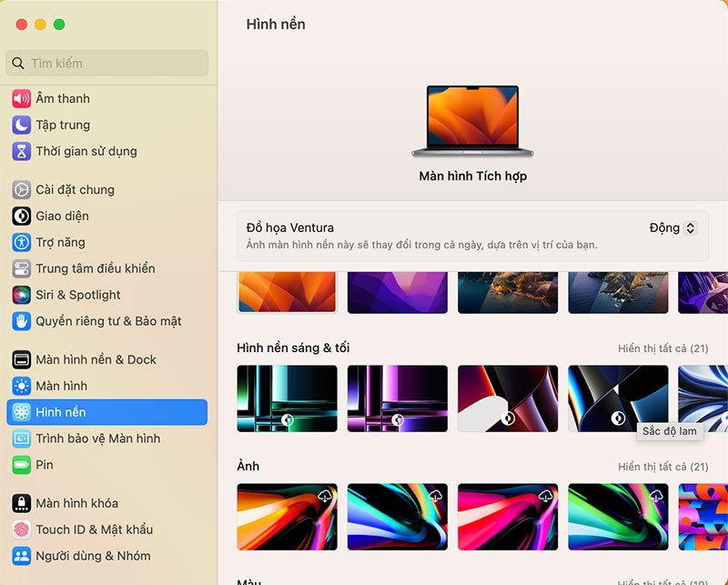Open Tập trung settings
The width and height of the screenshot is (728, 585).
106,125
